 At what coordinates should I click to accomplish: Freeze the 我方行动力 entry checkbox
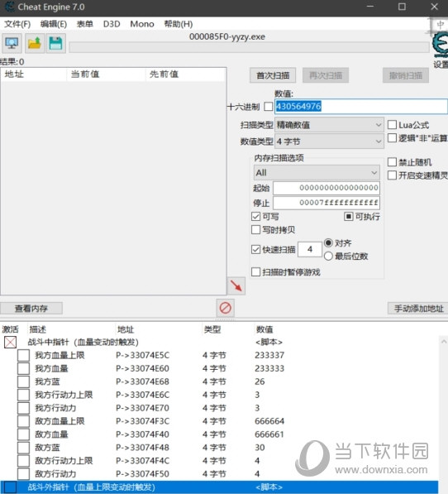tap(24, 408)
